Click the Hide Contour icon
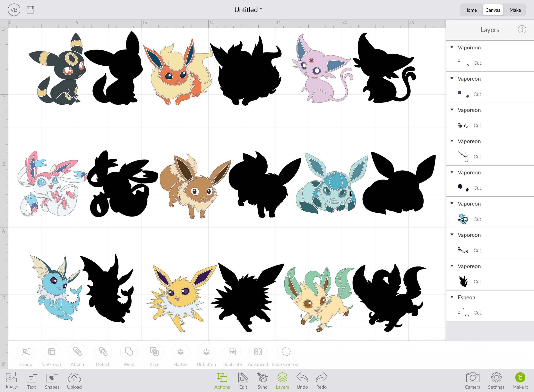534x392 pixels. point(286,351)
